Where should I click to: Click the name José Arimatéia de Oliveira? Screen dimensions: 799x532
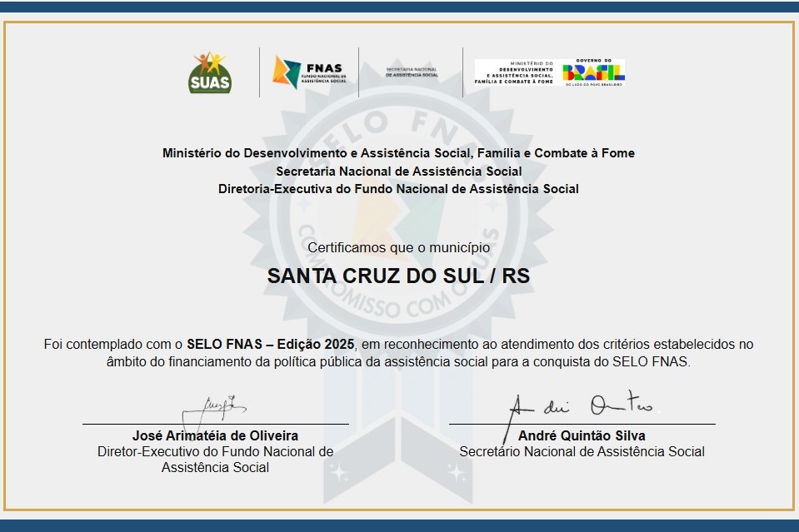[x=215, y=435]
